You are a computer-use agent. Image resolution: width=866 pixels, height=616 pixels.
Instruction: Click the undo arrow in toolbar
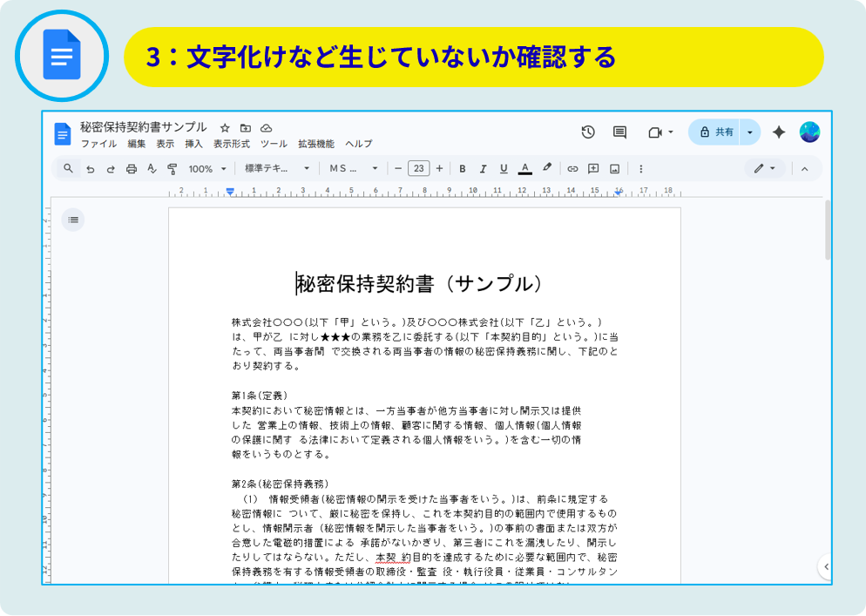tap(90, 169)
